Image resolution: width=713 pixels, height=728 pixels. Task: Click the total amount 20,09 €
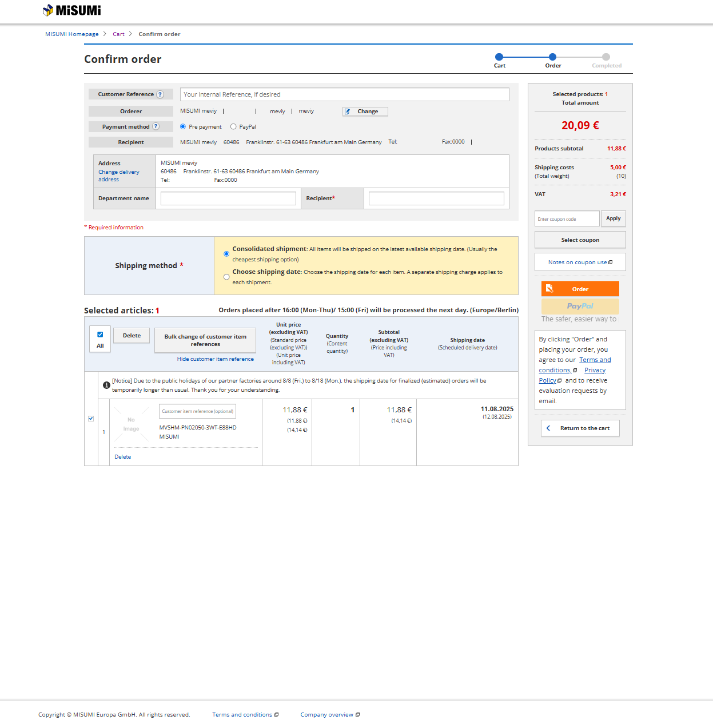[x=580, y=125]
